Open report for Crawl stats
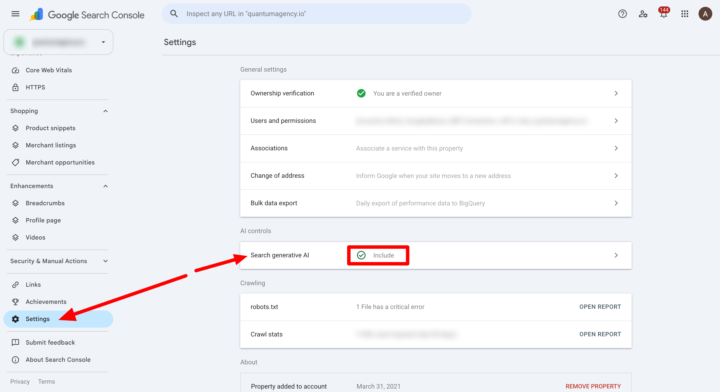The image size is (720, 392). [600, 334]
